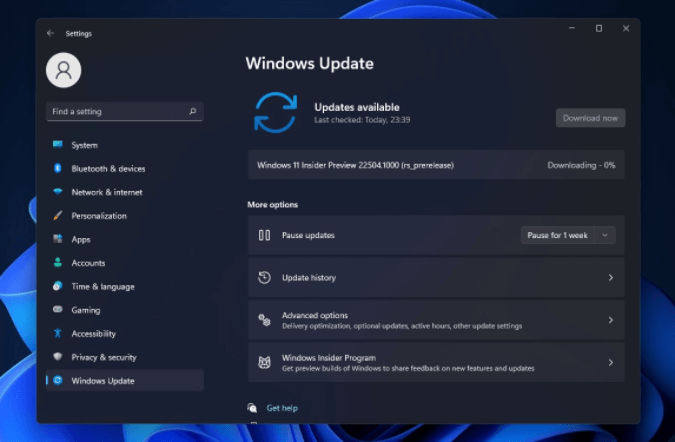675x442 pixels.
Task: Click the Accessibility figure icon
Action: [x=58, y=333]
